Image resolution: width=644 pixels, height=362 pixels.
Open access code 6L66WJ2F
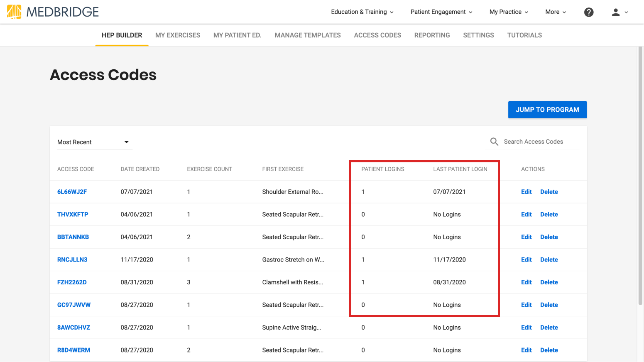click(x=72, y=192)
